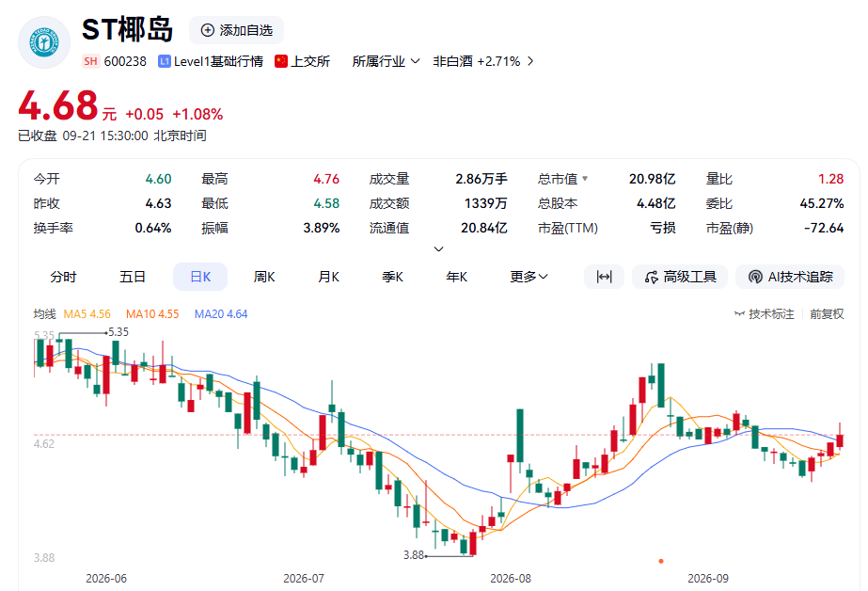The height and width of the screenshot is (591, 868).
Task: Click the arrow next to 非白酒 +2.71%
Action: 530,61
